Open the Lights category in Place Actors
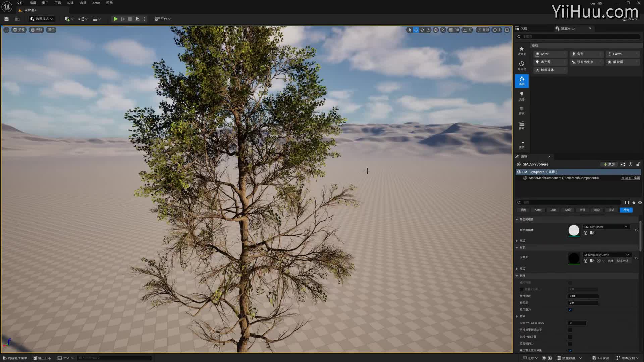This screenshot has width=644, height=362. point(522,96)
